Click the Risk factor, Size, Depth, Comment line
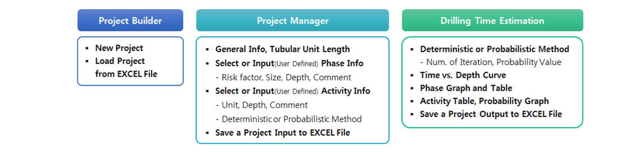 [x=286, y=77]
